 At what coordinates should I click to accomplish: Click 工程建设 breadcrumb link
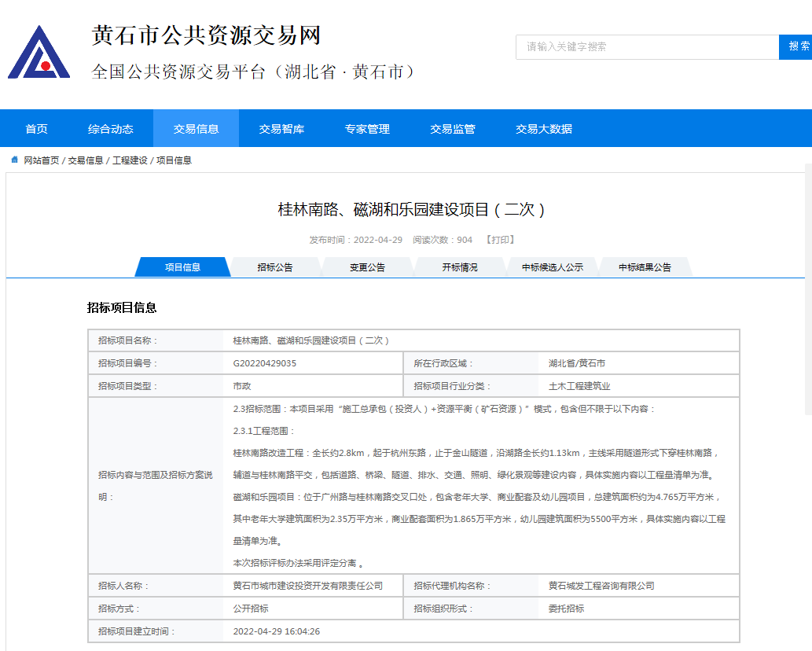[130, 160]
